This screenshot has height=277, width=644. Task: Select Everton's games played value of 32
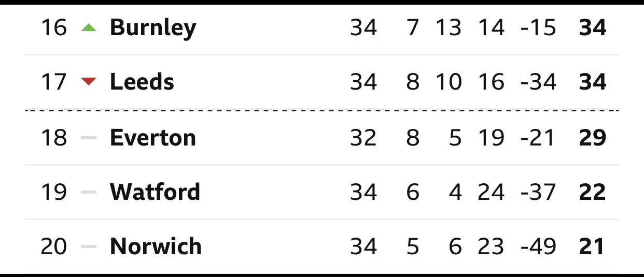click(x=363, y=138)
